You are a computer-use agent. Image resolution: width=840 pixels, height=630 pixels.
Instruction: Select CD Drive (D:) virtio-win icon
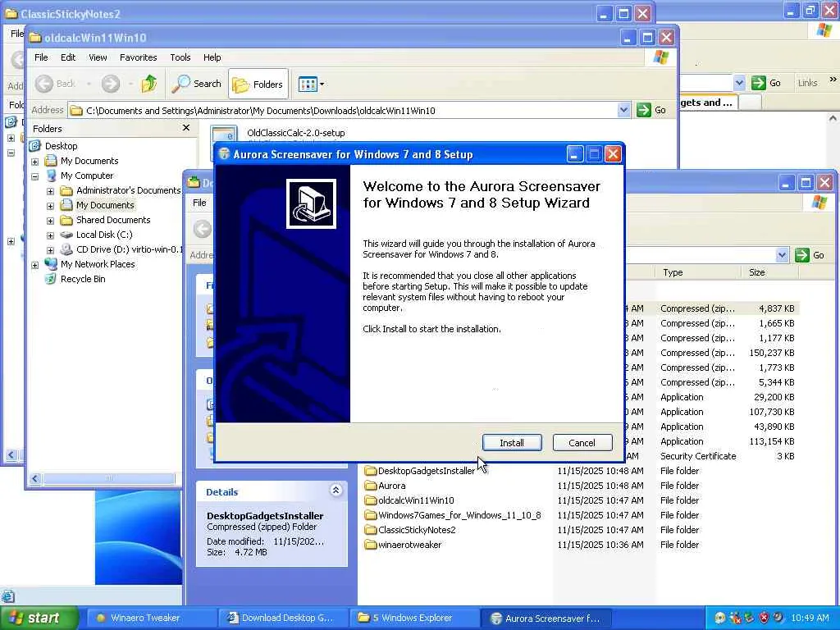click(66, 249)
